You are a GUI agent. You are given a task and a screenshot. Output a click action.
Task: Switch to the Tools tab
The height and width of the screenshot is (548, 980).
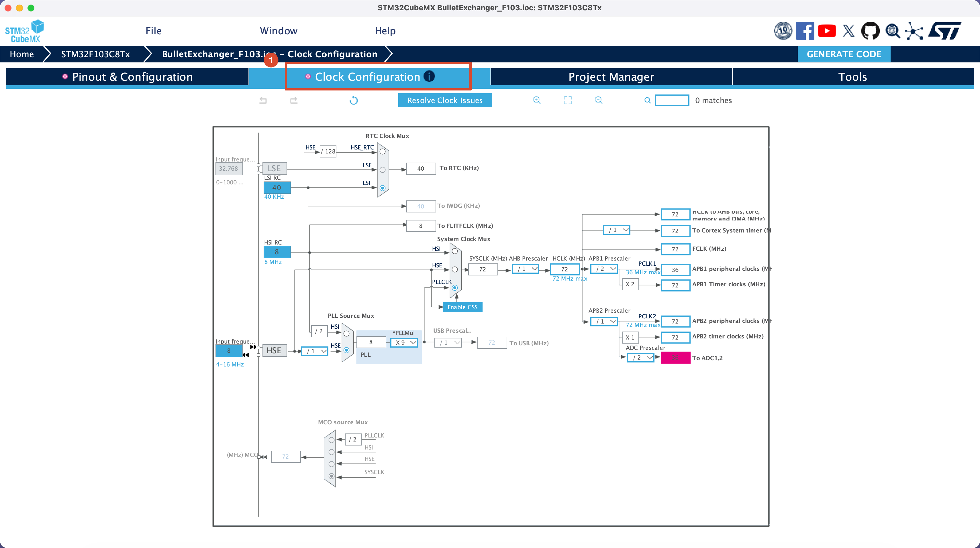click(x=853, y=77)
